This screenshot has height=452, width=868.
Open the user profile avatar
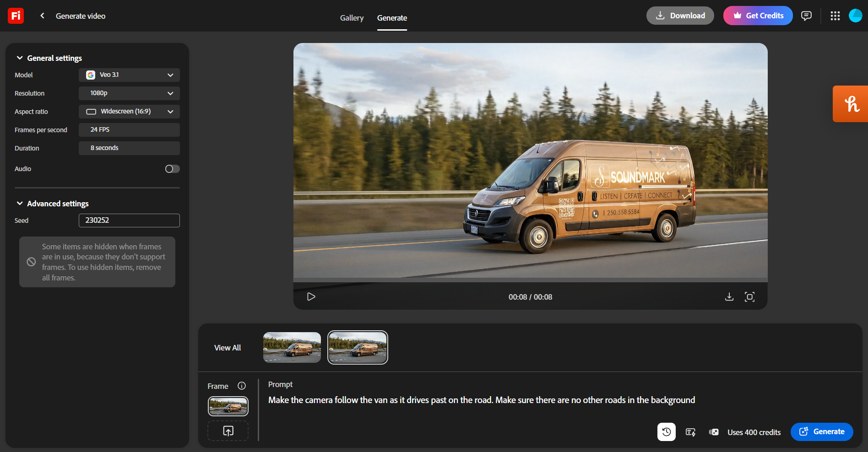click(855, 16)
